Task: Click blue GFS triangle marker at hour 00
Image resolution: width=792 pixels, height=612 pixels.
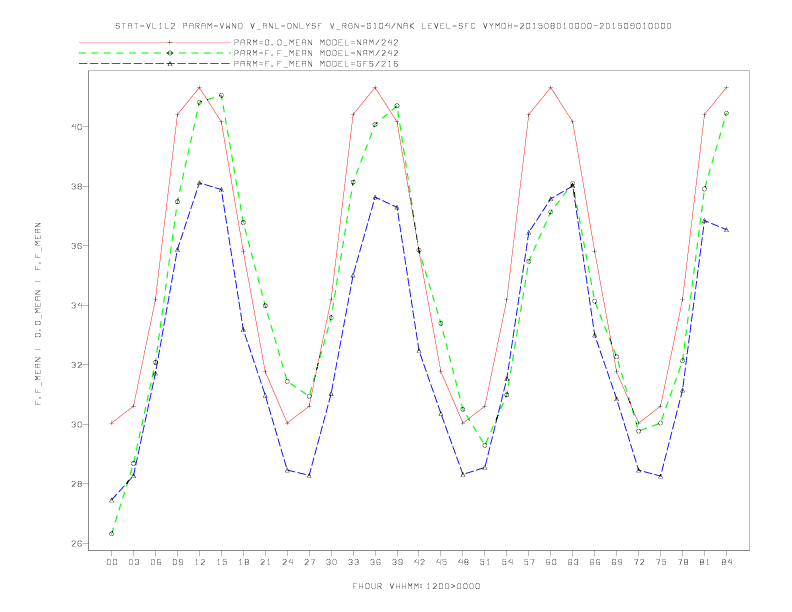Action: point(112,500)
